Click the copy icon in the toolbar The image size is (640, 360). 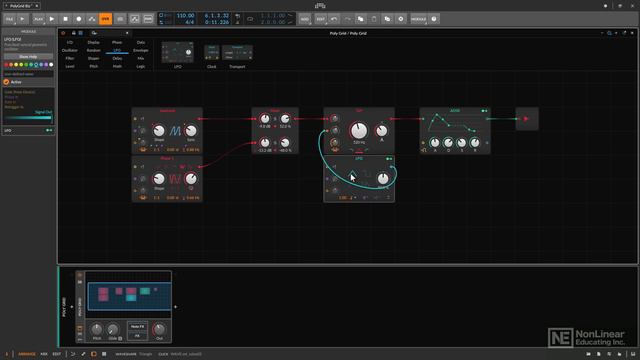[360, 19]
